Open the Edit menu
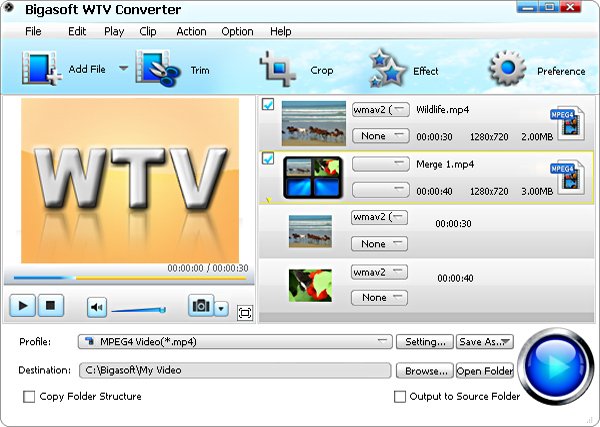 coord(77,31)
